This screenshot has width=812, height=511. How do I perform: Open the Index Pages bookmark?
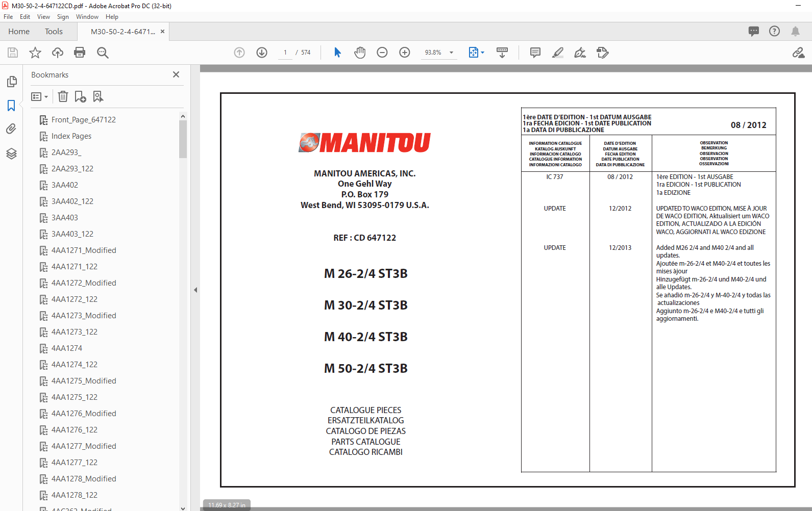point(71,136)
